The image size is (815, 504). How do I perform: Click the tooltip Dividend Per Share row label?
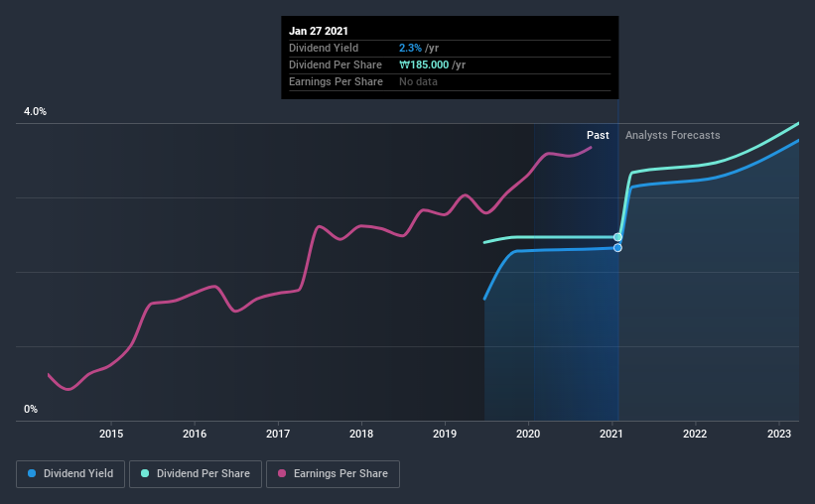click(336, 64)
